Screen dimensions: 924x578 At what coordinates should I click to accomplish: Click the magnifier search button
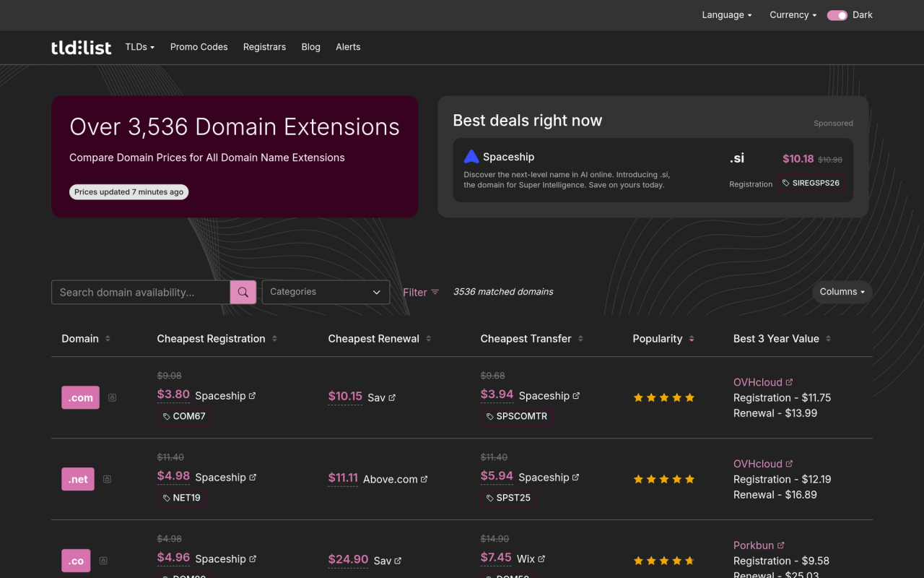click(243, 293)
